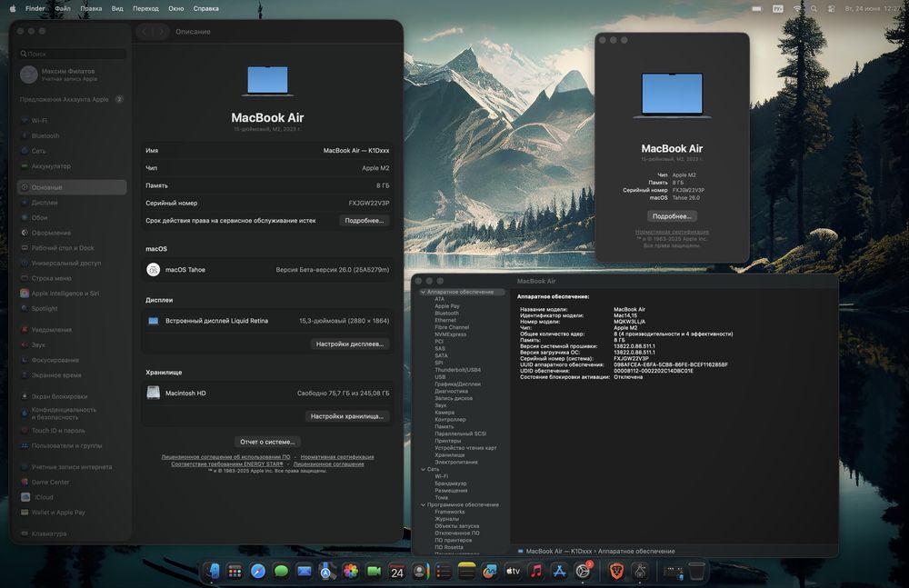Viewport: 909px width, 588px height.
Task: Go forward in System Settings navigation
Action: (161, 32)
